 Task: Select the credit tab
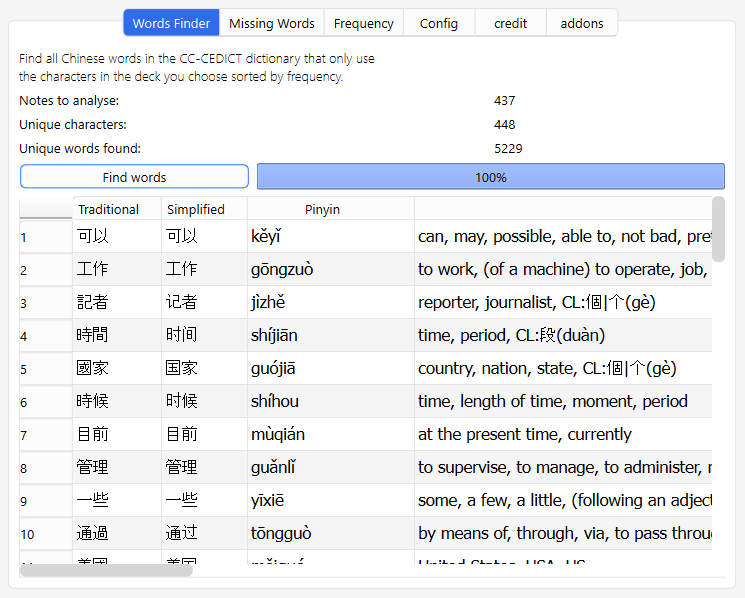(510, 23)
